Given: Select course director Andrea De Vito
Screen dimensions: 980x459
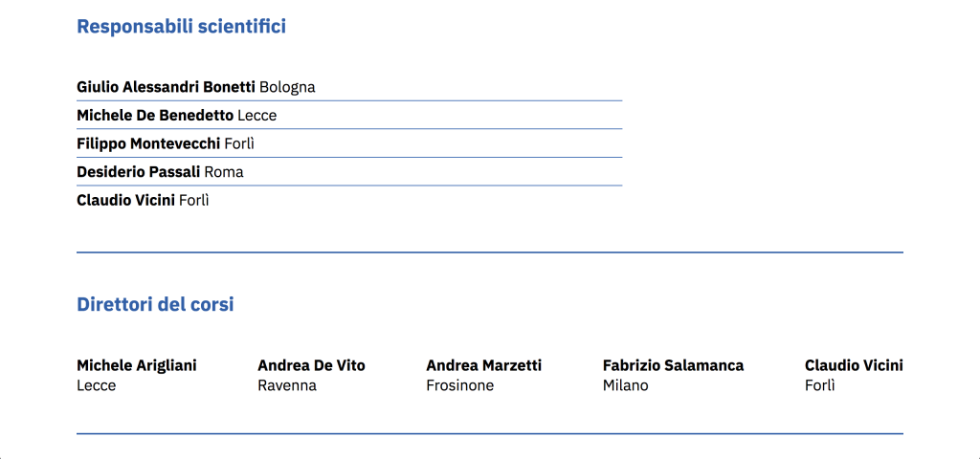Looking at the screenshot, I should pyautogui.click(x=311, y=365).
